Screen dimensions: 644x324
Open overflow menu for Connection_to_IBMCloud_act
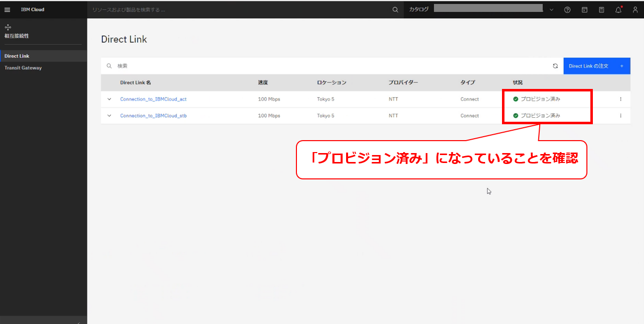(621, 99)
